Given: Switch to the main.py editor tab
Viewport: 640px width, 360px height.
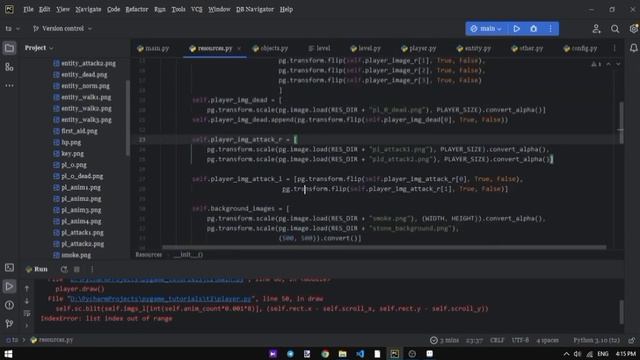Looking at the screenshot, I should [x=153, y=48].
